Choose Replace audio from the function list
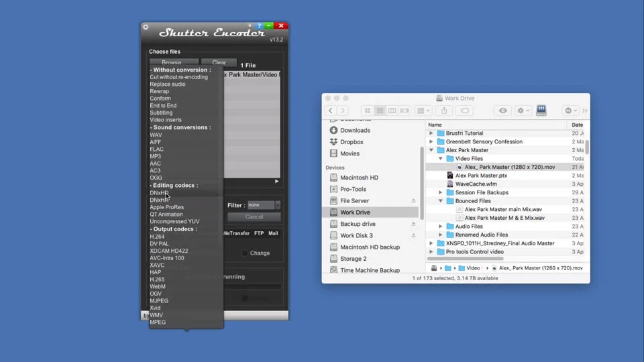Image resolution: width=644 pixels, height=362 pixels. 168,84
